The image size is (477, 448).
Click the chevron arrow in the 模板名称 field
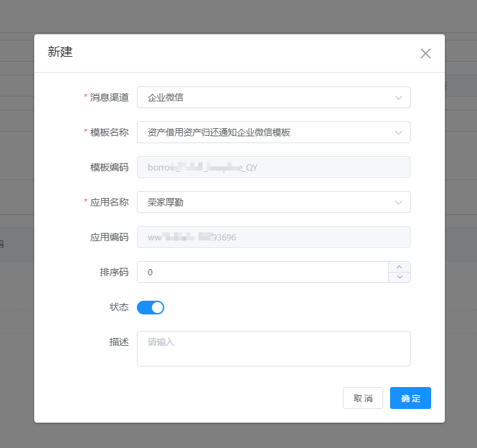point(399,133)
